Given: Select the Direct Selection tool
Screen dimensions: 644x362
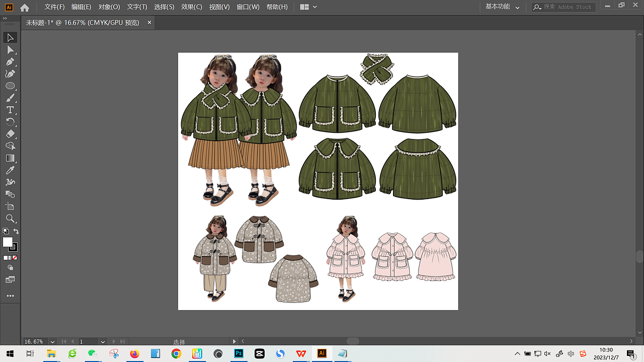Looking at the screenshot, I should 10,50.
